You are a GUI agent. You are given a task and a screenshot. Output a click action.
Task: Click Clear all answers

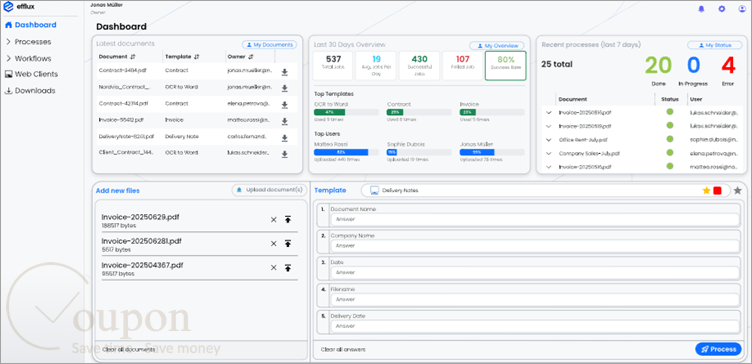tap(343, 350)
